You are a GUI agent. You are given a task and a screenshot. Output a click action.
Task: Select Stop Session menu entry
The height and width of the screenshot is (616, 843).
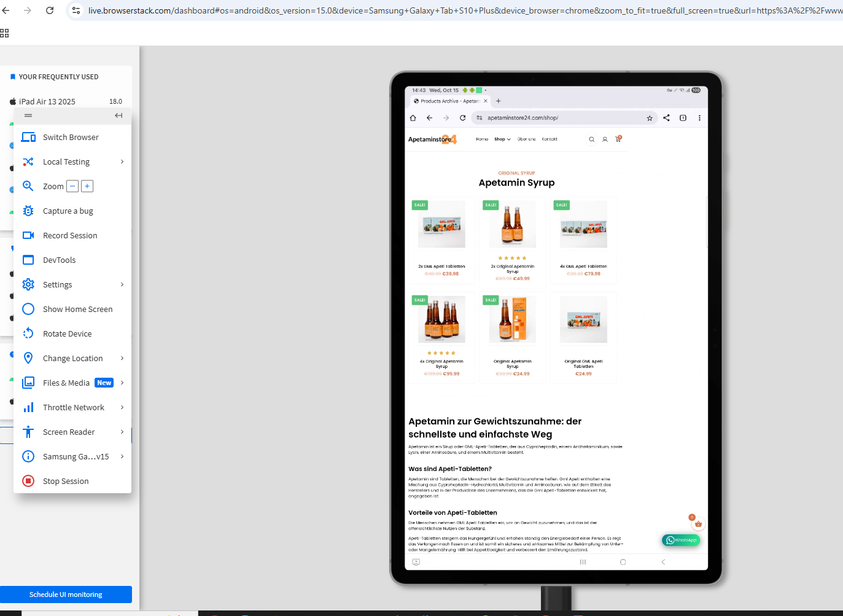[x=66, y=481]
